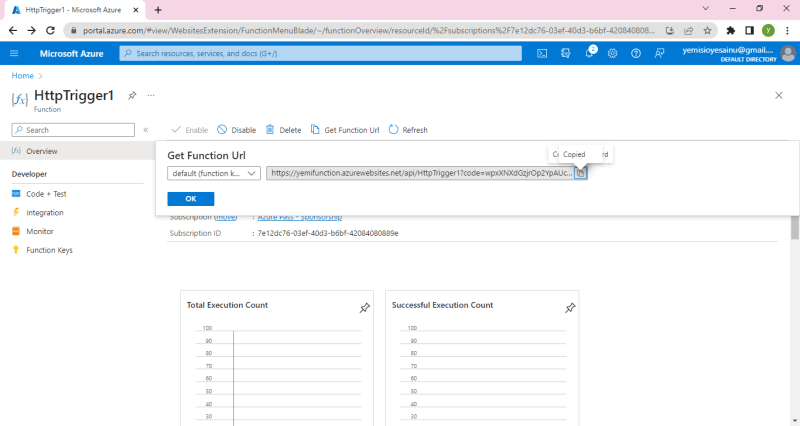
Task: Open Help and support question icon
Action: point(636,53)
